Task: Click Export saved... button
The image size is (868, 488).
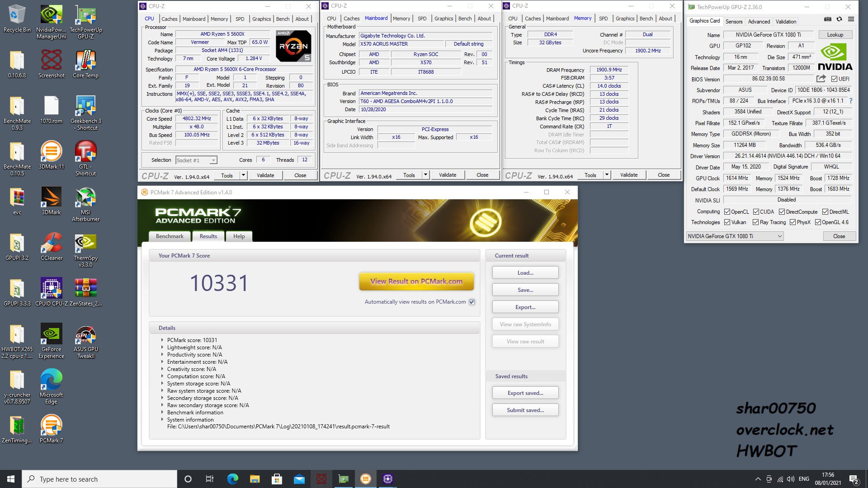Action: tap(525, 393)
